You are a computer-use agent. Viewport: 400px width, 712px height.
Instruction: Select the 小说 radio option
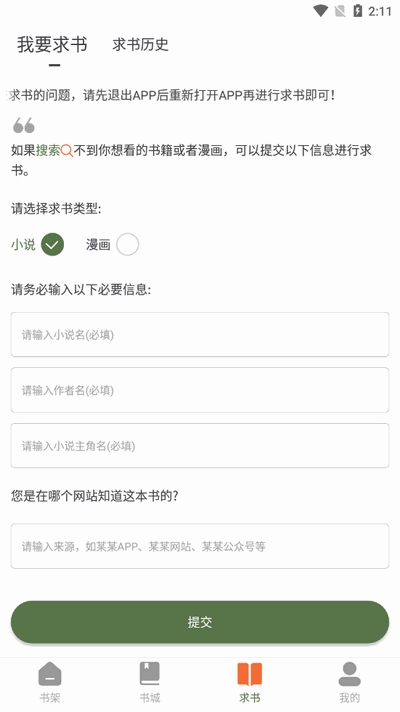tap(52, 245)
